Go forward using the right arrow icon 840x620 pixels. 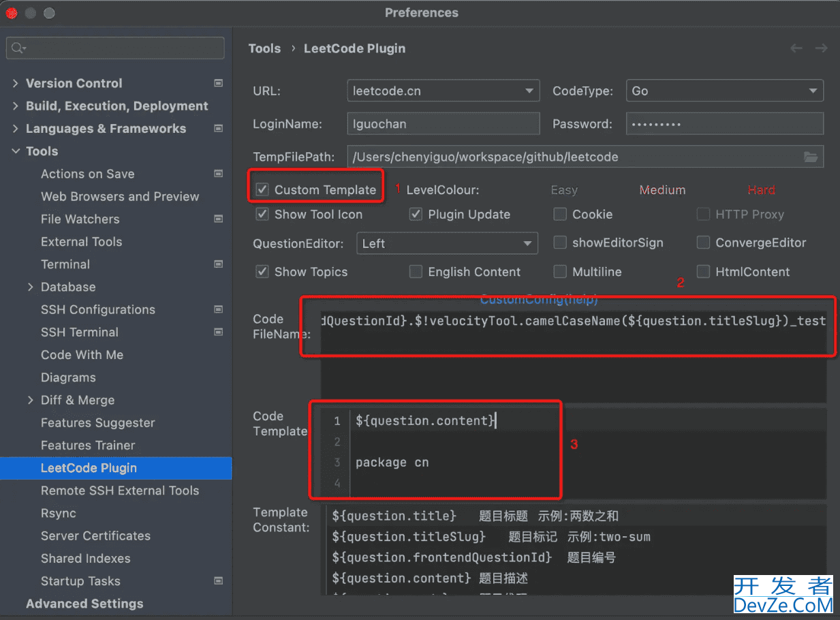pos(821,48)
